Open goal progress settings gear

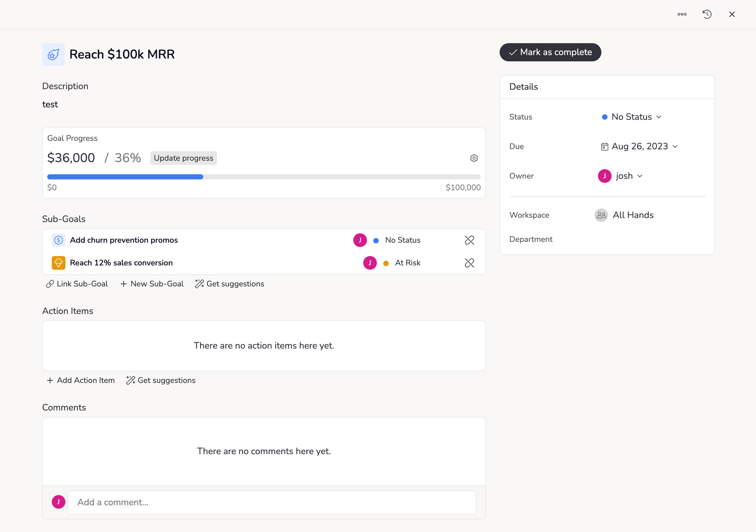pos(474,158)
